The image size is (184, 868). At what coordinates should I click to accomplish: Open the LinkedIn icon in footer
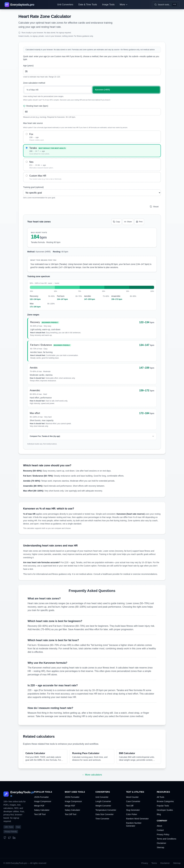14,837
